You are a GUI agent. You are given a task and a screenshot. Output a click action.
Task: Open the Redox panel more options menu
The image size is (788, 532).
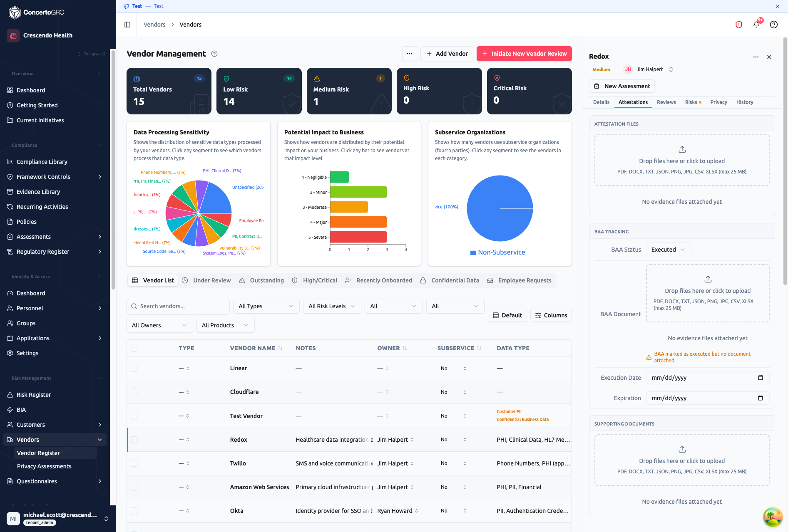click(756, 57)
